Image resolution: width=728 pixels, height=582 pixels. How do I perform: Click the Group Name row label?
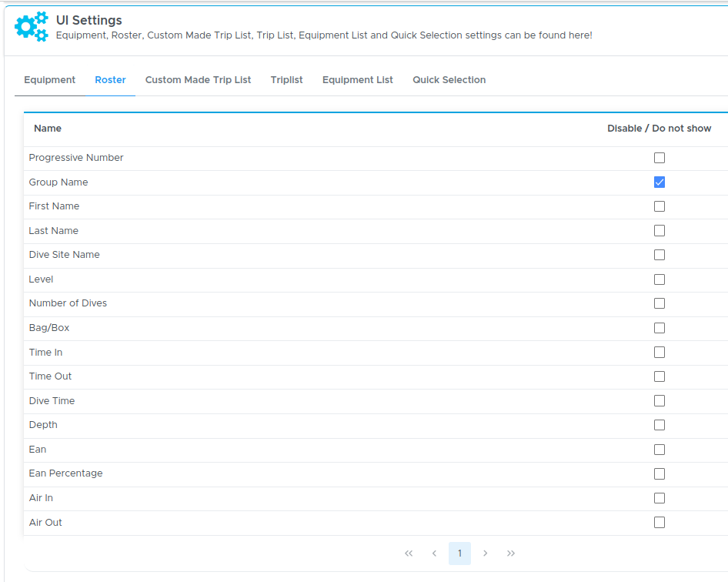58,182
